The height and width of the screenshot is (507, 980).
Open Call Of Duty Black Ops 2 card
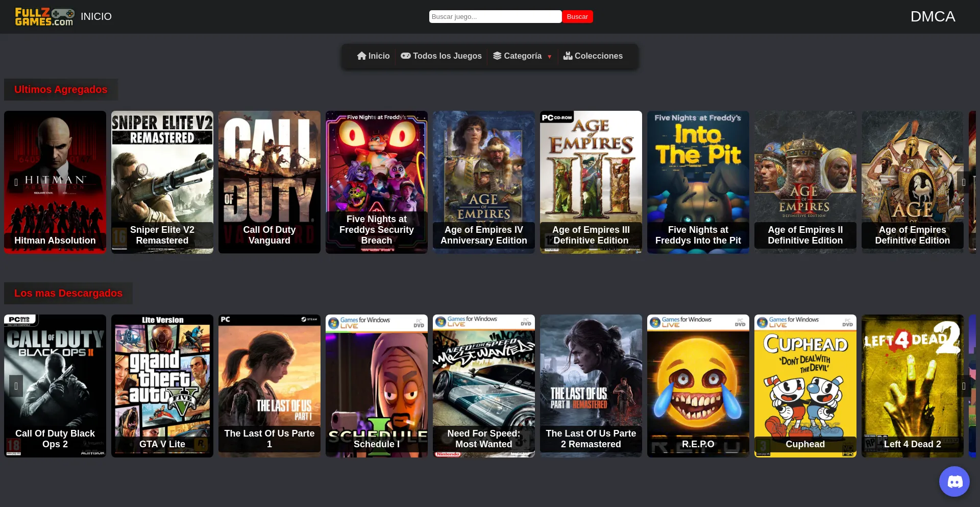55,386
